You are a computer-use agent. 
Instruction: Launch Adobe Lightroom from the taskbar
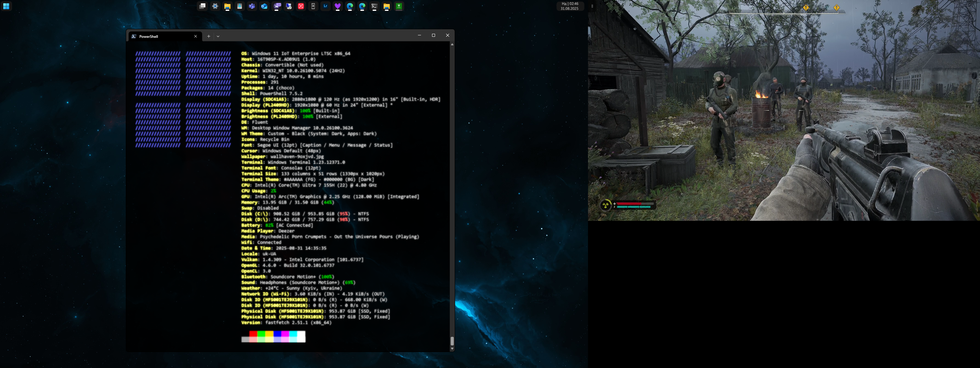(x=325, y=6)
